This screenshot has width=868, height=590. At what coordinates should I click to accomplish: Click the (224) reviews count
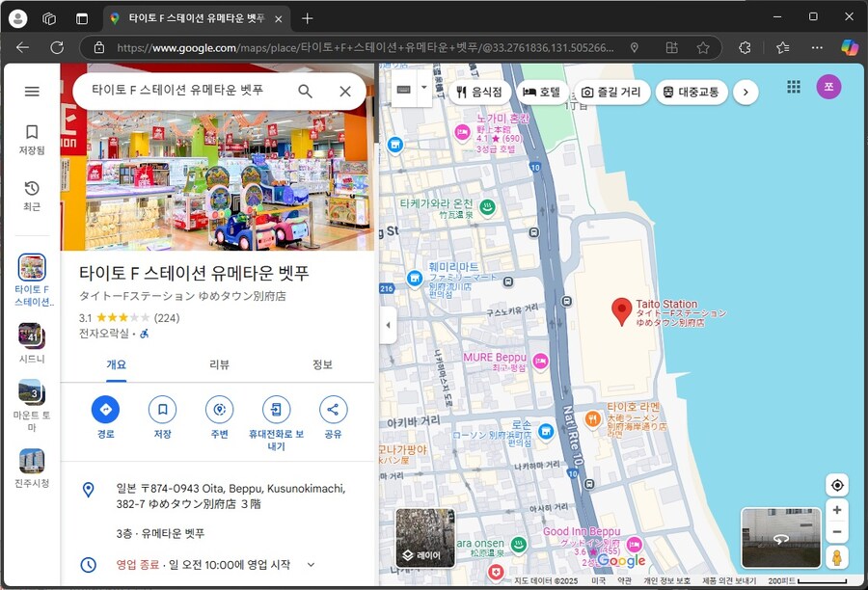tap(167, 318)
